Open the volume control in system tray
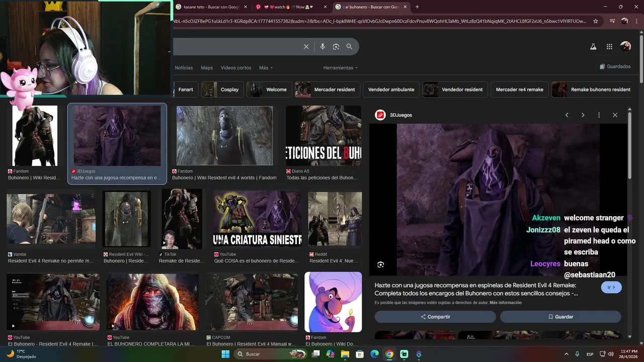Screen dimensions: 644x362 pos(611,354)
